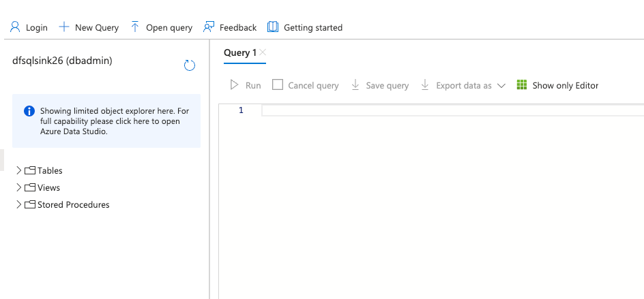Click the Export data as download icon
The image size is (644, 299).
click(x=425, y=85)
